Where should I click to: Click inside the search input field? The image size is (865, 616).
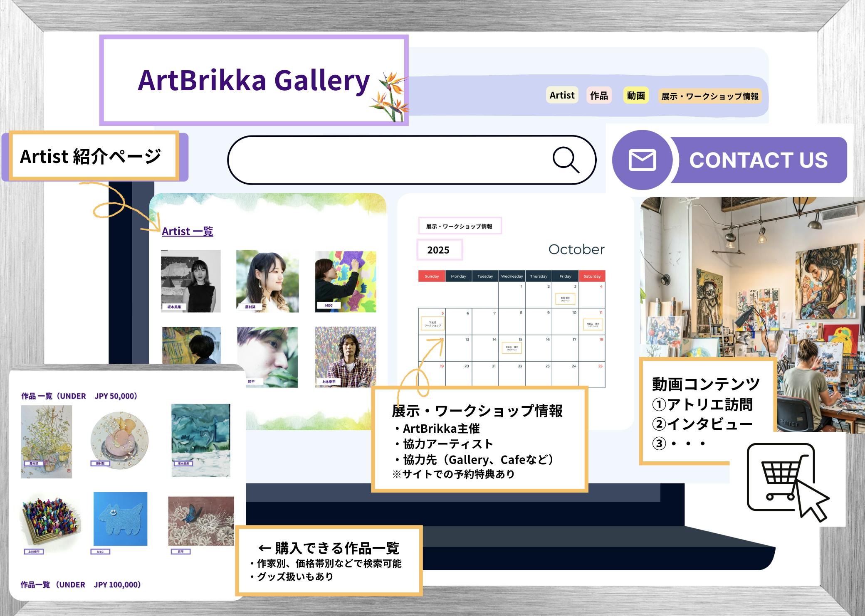click(x=387, y=160)
